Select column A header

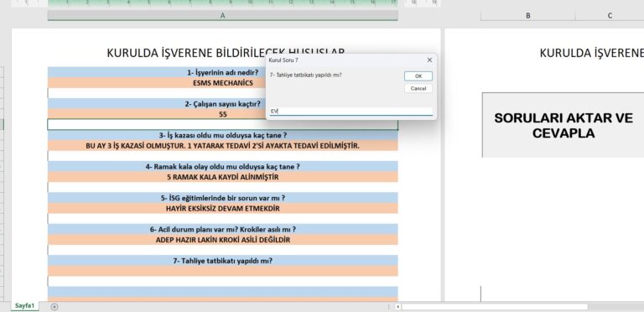(222, 16)
